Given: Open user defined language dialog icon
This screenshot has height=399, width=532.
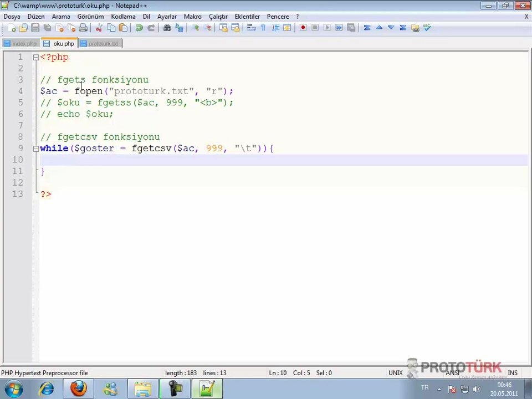Looking at the screenshot, I should [287, 28].
